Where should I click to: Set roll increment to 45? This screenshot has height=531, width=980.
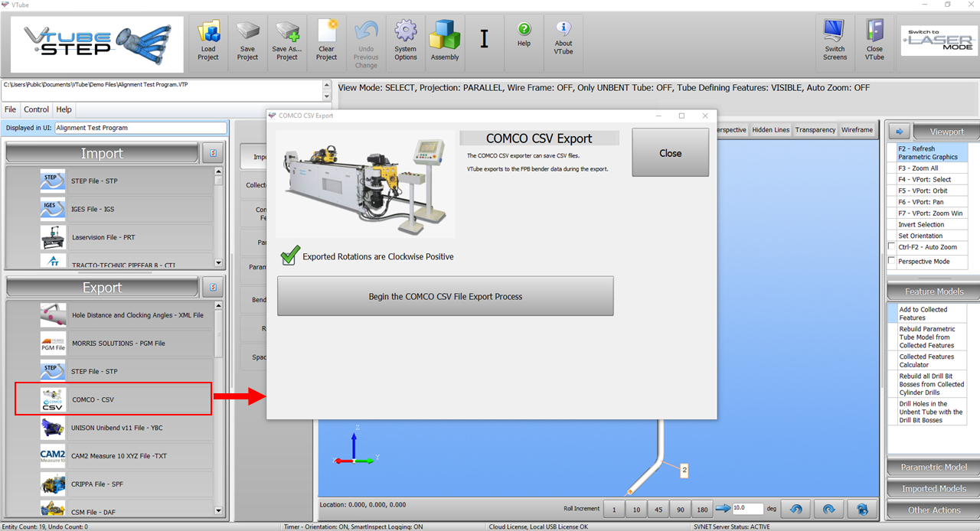pos(658,510)
